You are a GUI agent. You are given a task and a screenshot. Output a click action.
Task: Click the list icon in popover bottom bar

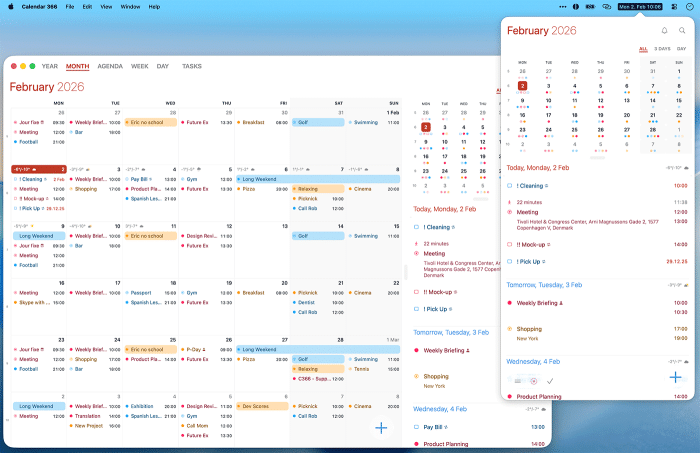tap(517, 381)
